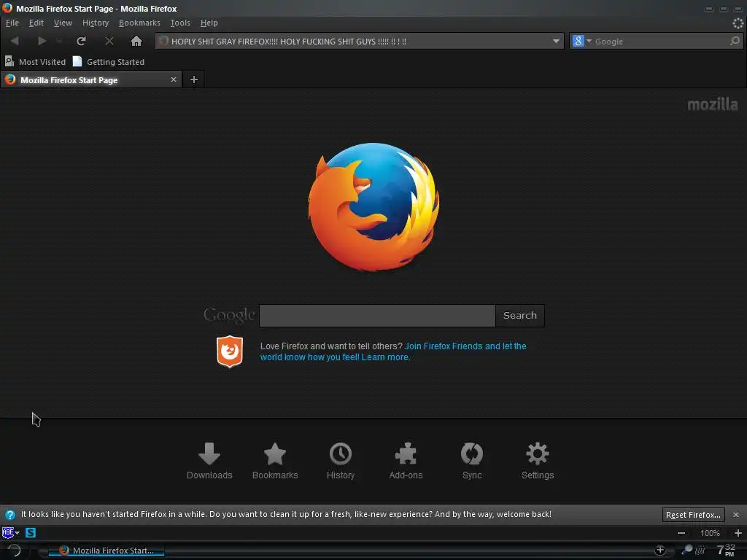This screenshot has width=747, height=560.
Task: Click the start page Google search box
Action: pyautogui.click(x=377, y=315)
